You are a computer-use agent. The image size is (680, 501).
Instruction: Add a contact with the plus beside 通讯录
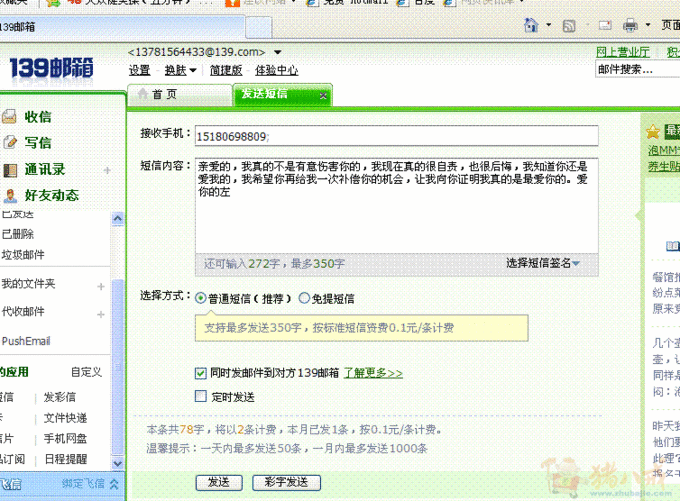[x=107, y=170]
